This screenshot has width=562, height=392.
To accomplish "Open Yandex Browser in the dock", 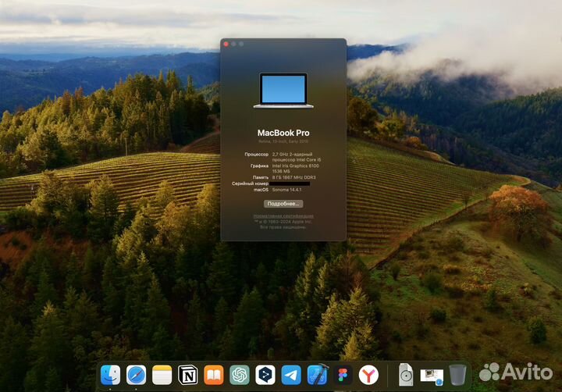I will click(368, 375).
